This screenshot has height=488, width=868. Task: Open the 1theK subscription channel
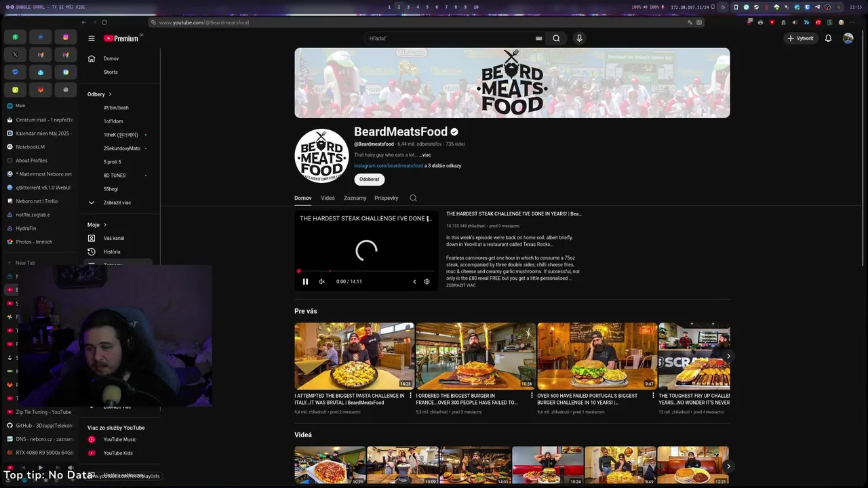[121, 135]
